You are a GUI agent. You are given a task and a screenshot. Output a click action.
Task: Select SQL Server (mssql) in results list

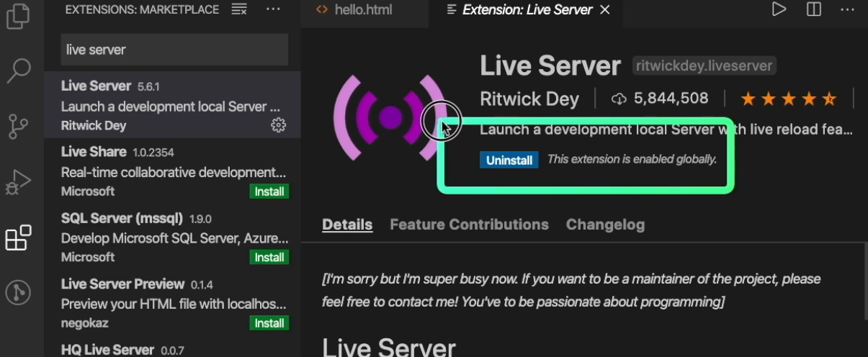point(172,237)
